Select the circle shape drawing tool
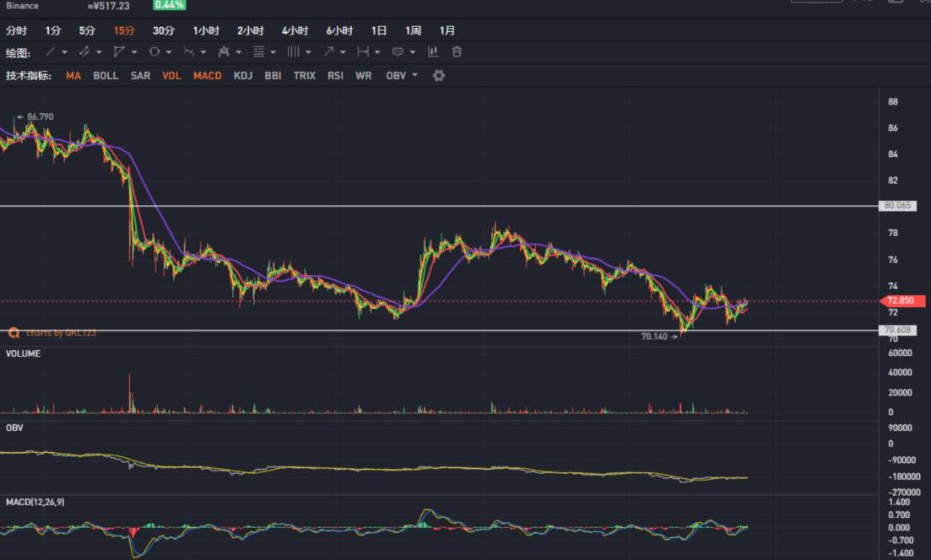Image resolution: width=931 pixels, height=560 pixels. coord(154,51)
